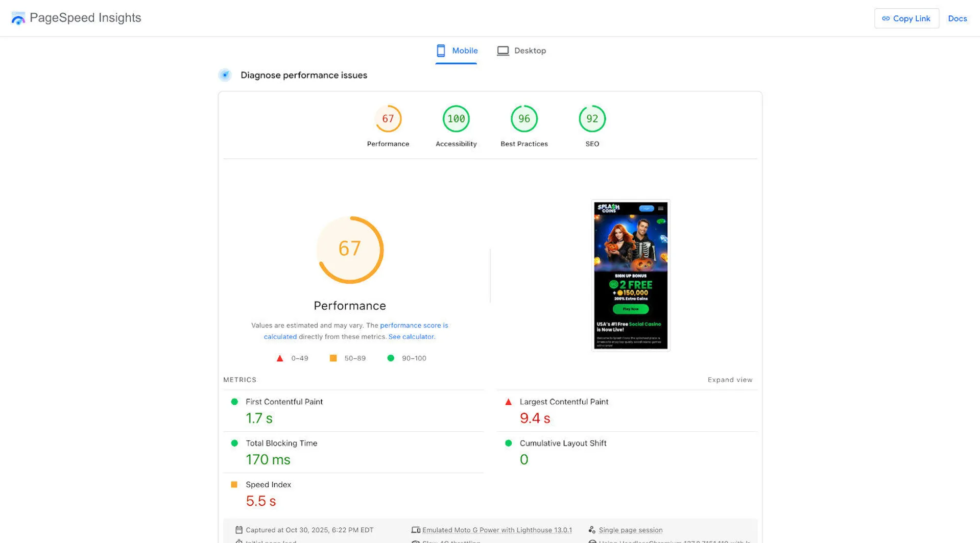Click the red triangle beside Largest Contentful Paint
Viewport: 980px width, 543px height.
click(508, 402)
